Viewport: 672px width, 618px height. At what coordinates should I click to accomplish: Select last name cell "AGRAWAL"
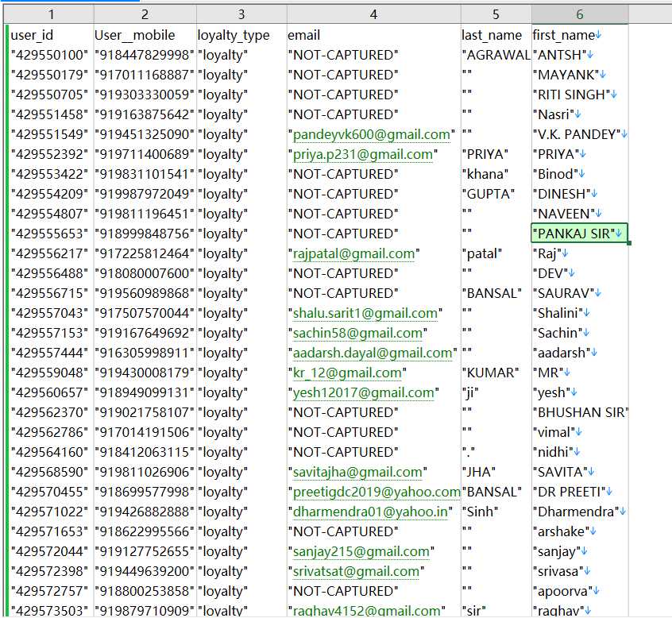coord(496,55)
